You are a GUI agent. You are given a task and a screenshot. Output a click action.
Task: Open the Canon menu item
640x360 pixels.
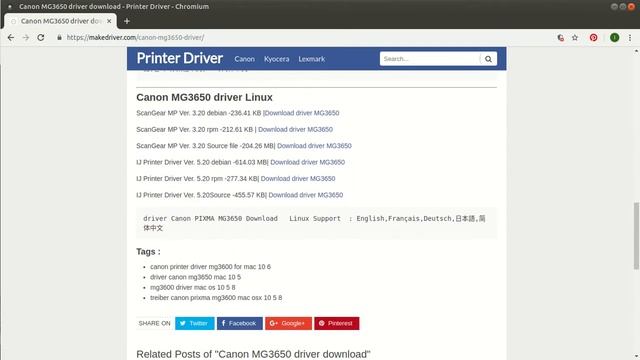(244, 59)
